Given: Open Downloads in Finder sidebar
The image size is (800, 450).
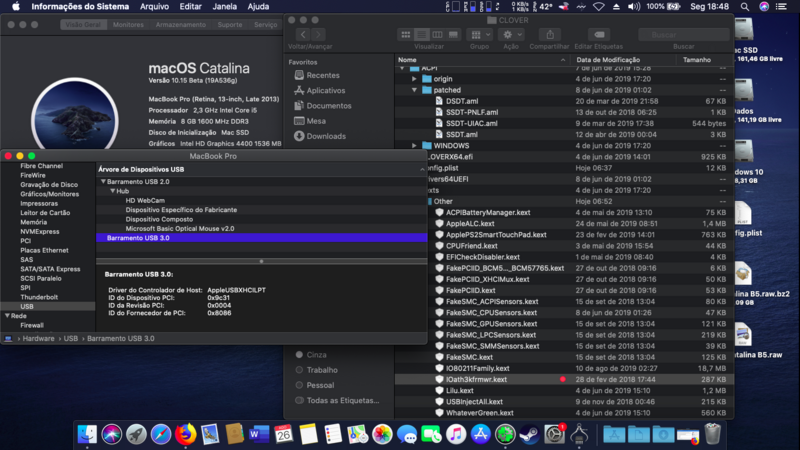Looking at the screenshot, I should tap(320, 136).
